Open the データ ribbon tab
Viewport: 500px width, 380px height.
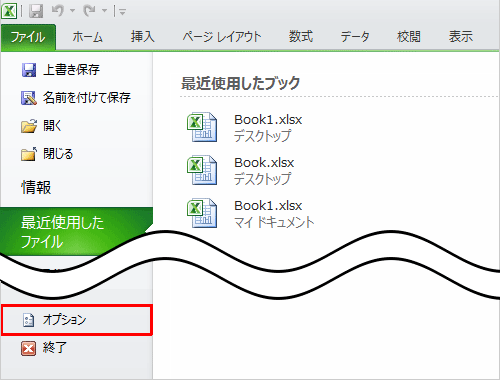click(x=355, y=37)
